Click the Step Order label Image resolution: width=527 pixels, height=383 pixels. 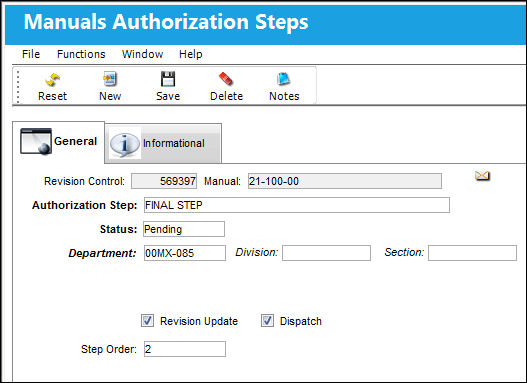pyautogui.click(x=109, y=349)
